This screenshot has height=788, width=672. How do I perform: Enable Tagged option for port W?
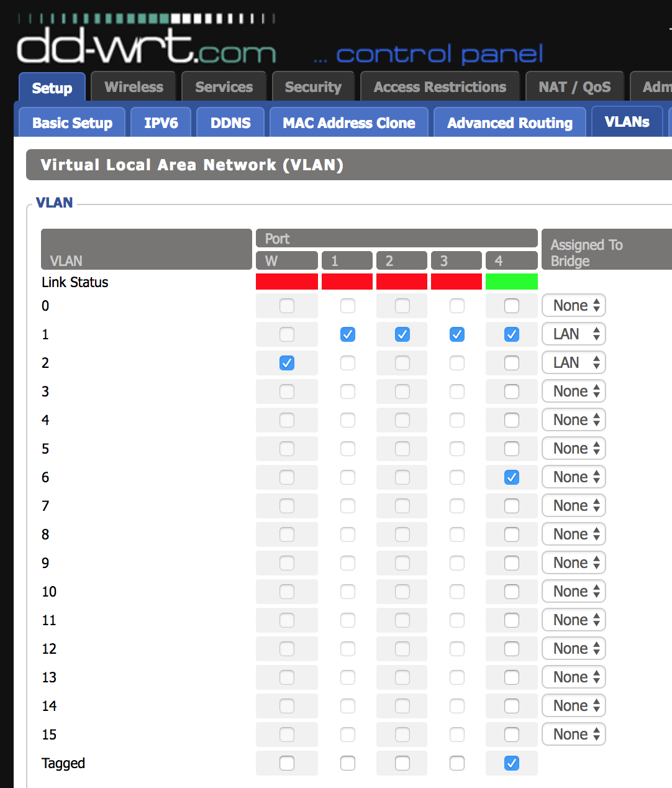pos(287,763)
